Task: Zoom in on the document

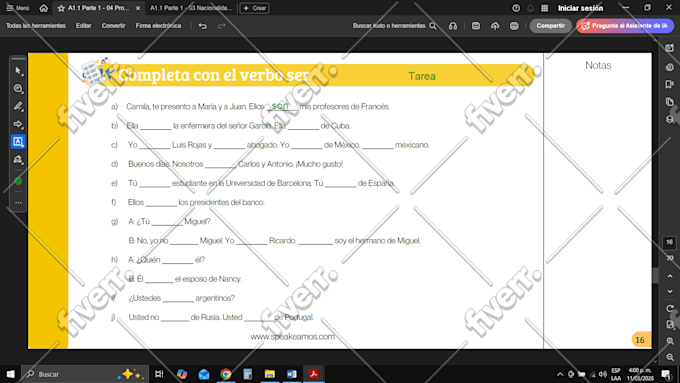Action: [x=670, y=341]
